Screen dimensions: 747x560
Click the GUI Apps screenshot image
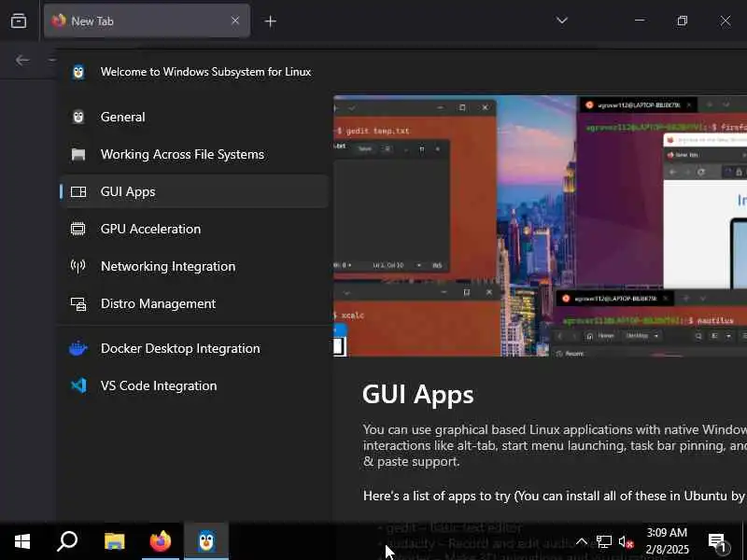(540, 226)
